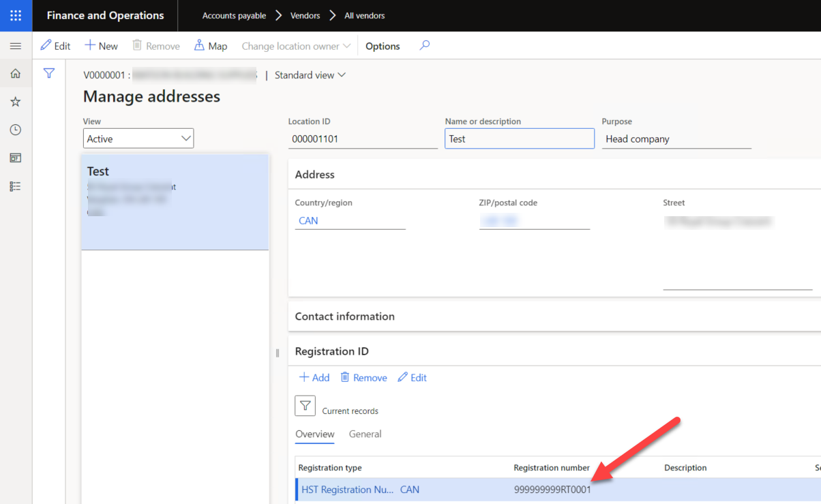Click Remove in the top action pane

pos(155,46)
